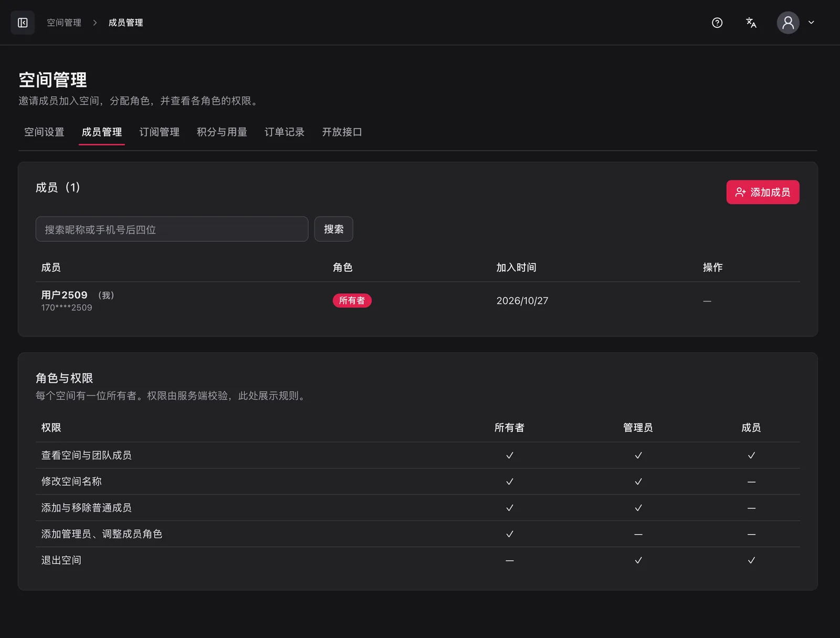Click 所有者 checkmark for 修改空间名称
This screenshot has height=638, width=840.
coord(509,482)
